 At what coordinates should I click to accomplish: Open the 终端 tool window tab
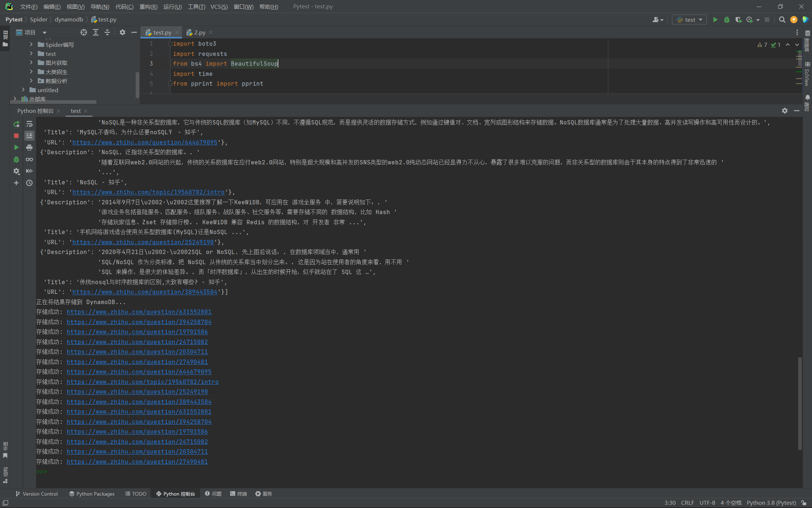click(x=239, y=494)
